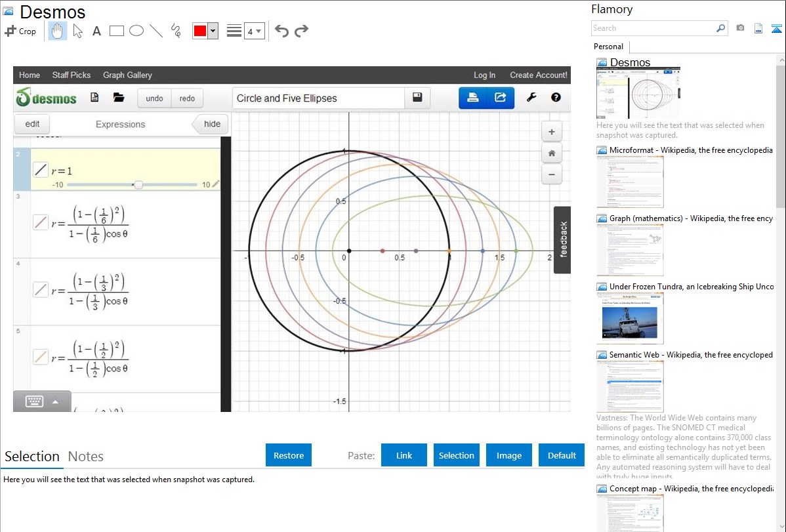The width and height of the screenshot is (786, 532).
Task: Print the Desmos graph
Action: [472, 98]
